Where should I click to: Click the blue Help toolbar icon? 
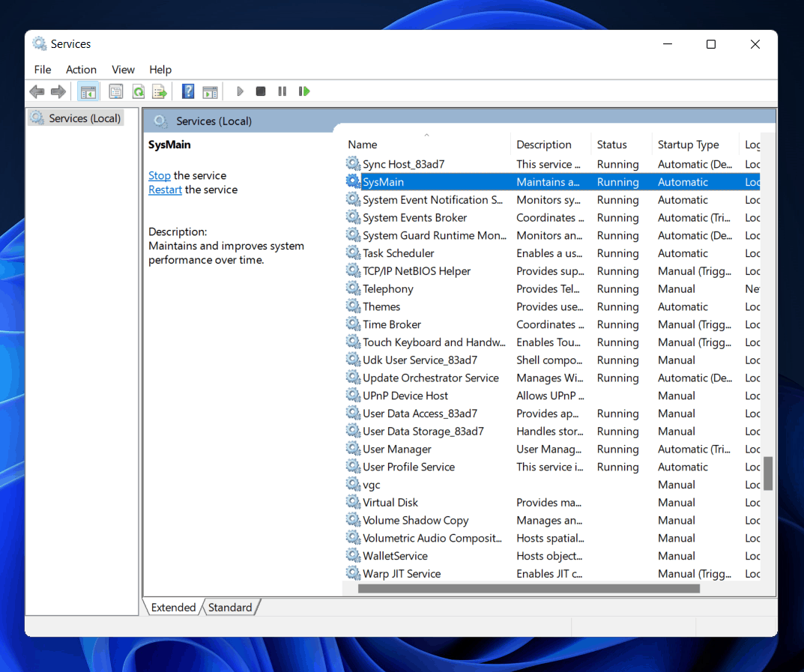point(188,91)
